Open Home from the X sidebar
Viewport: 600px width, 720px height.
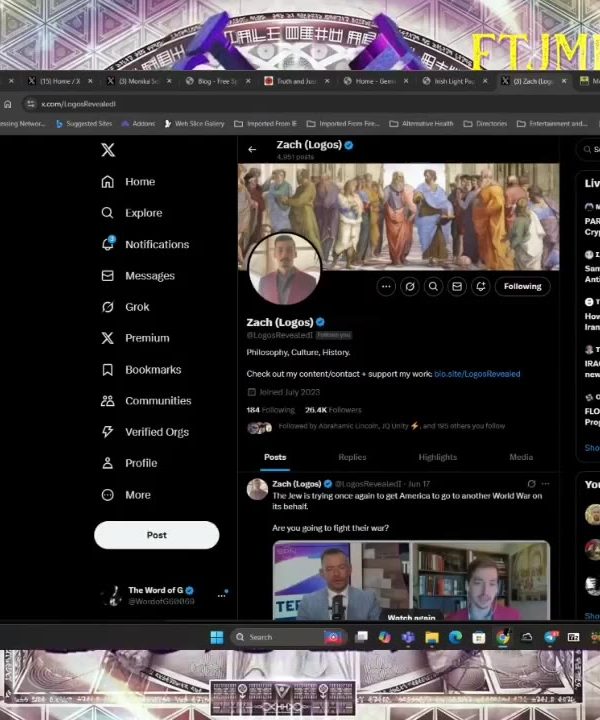(x=128, y=182)
